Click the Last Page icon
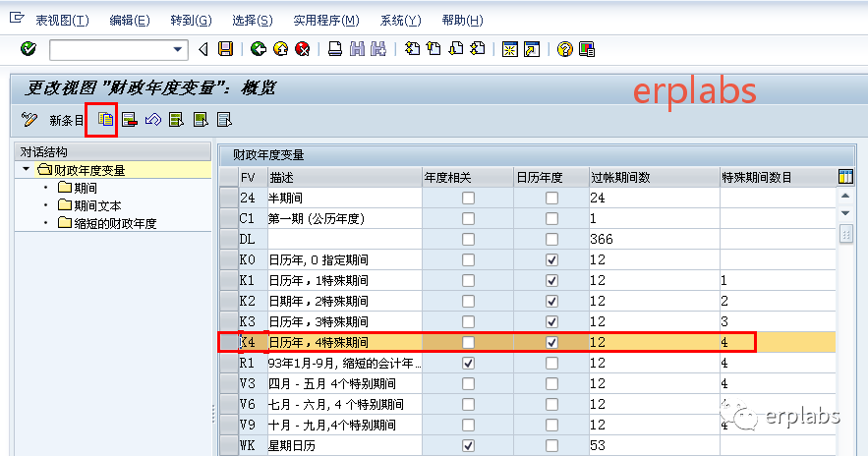 (478, 49)
